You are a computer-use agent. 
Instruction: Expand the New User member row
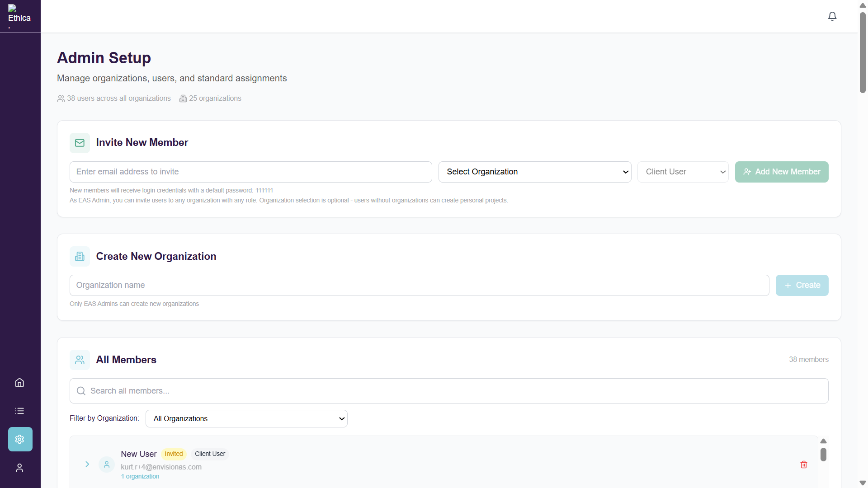coord(87,465)
